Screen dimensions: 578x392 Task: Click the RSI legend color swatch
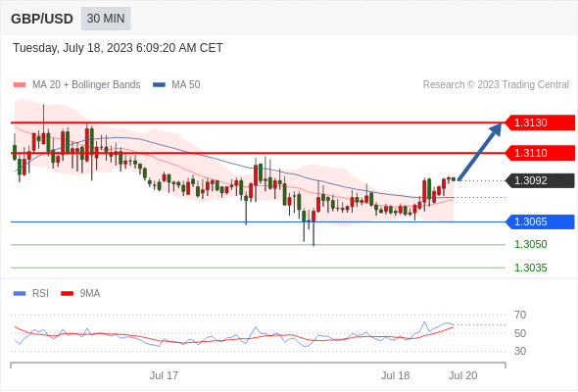[20, 294]
